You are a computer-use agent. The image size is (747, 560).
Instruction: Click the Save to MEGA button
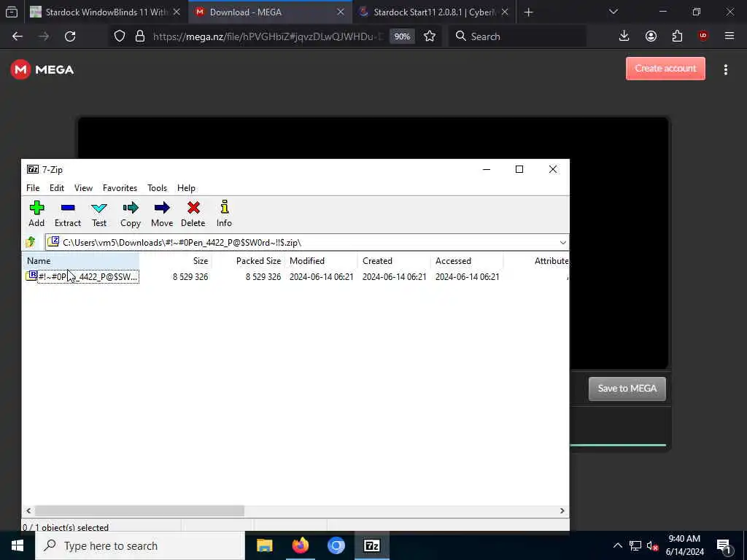627,389
